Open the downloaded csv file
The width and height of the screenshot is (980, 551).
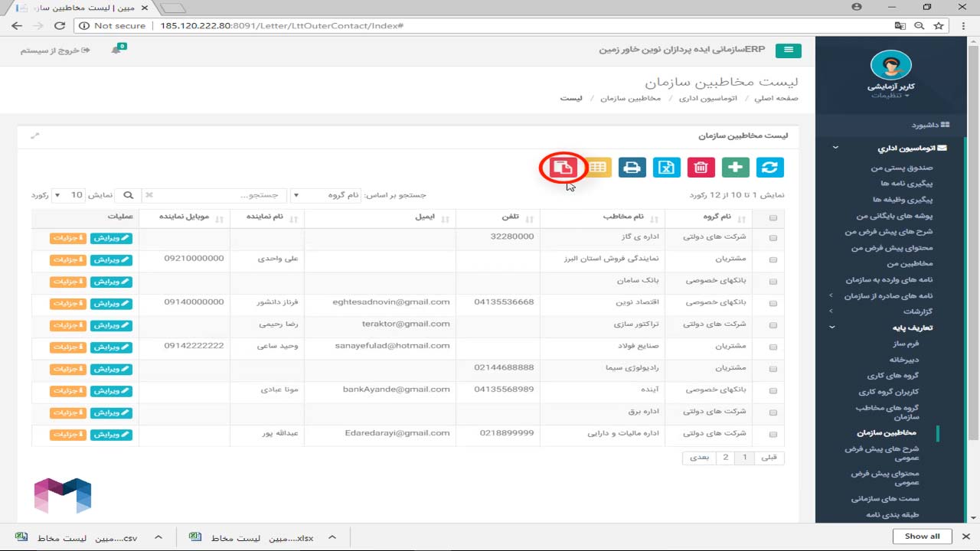77,537
